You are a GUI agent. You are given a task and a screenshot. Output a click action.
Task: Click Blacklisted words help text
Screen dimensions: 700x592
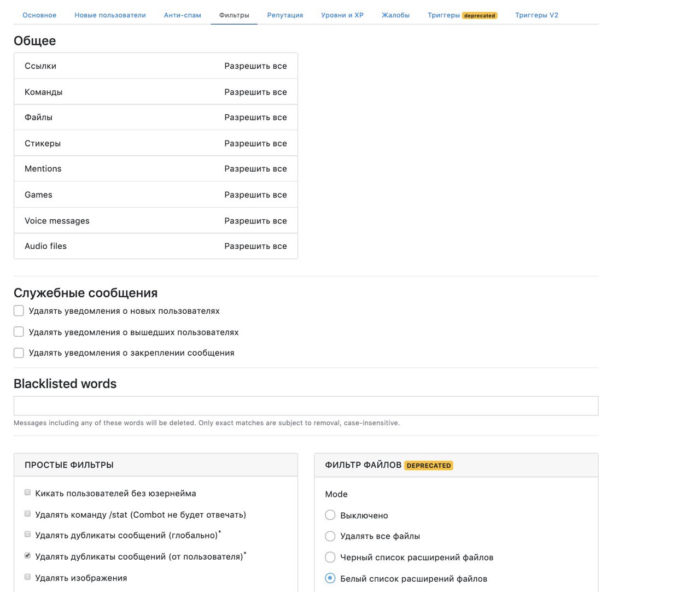pyautogui.click(x=207, y=423)
